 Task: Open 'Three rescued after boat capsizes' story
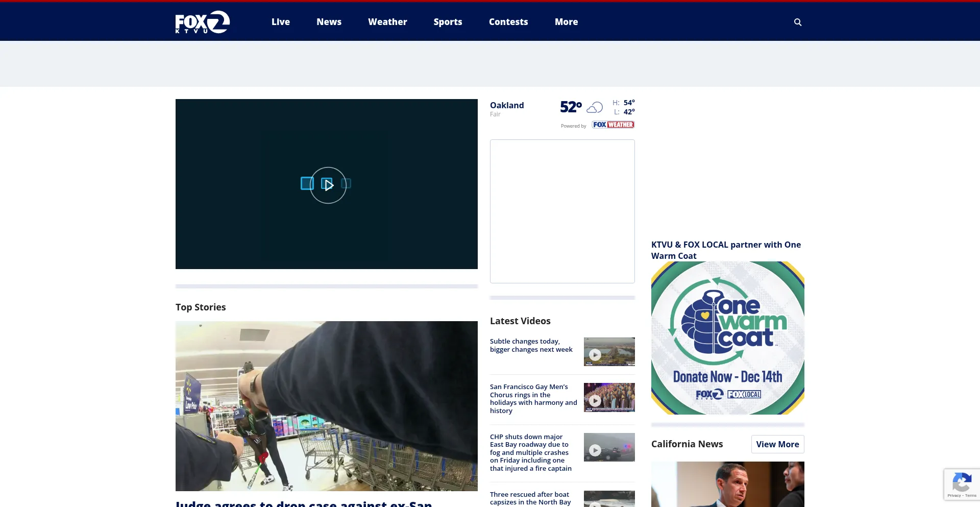pos(530,498)
